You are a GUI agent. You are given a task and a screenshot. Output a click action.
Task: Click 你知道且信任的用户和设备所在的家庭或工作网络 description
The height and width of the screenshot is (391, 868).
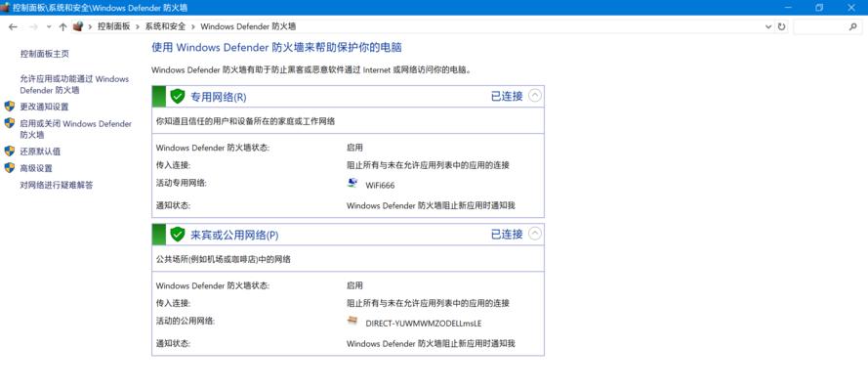(245, 121)
